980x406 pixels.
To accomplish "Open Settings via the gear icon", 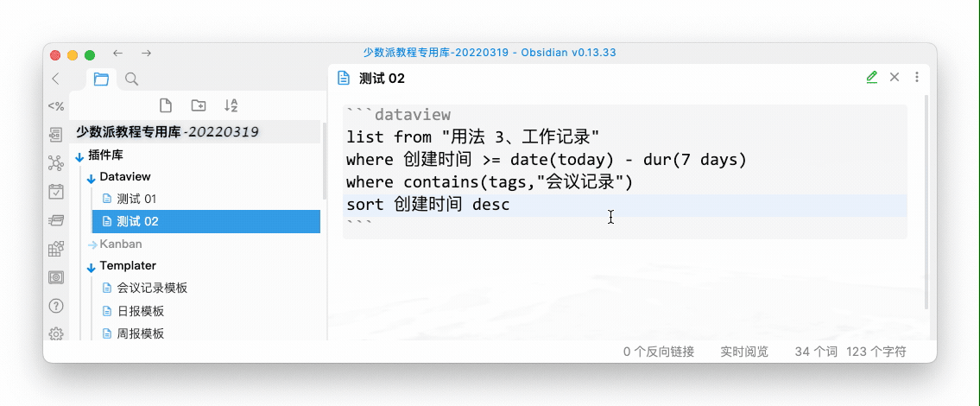I will coord(56,333).
